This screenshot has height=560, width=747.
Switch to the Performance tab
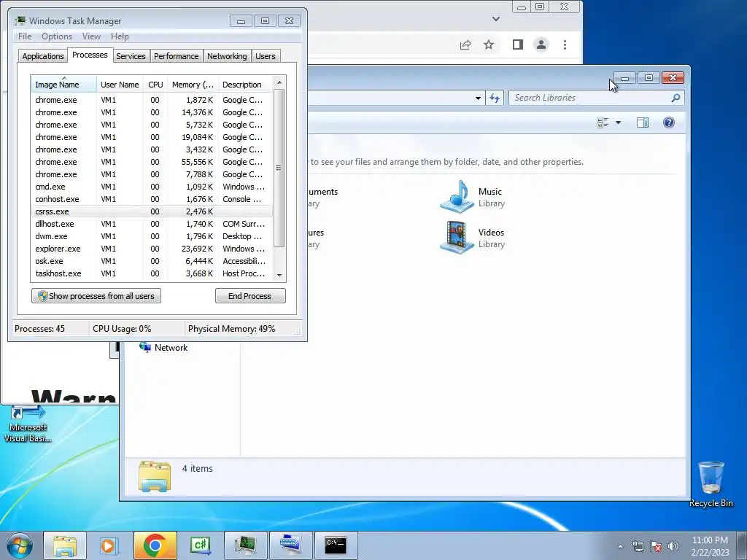click(x=177, y=56)
